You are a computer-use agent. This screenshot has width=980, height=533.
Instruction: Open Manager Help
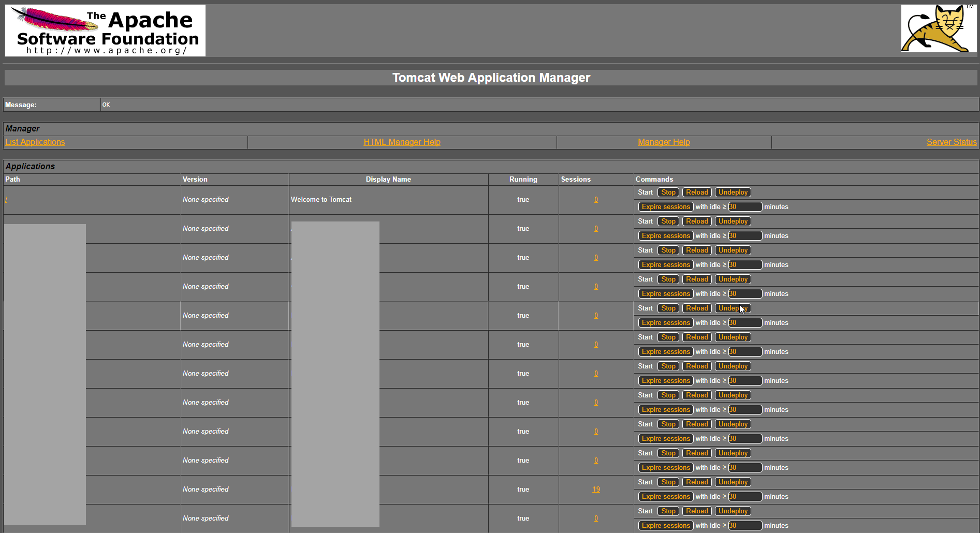point(664,142)
